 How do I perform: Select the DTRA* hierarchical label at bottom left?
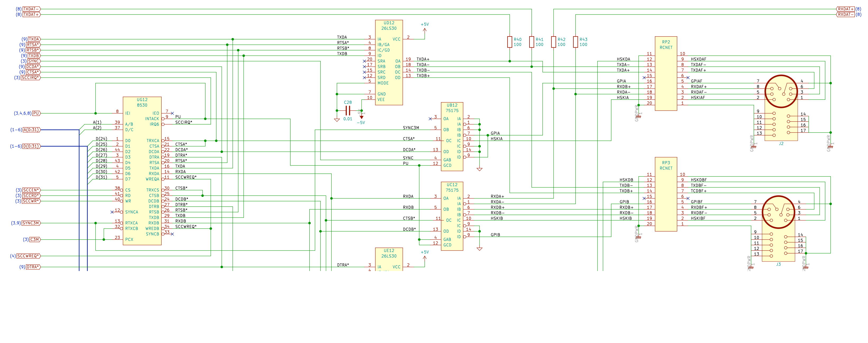(x=33, y=267)
